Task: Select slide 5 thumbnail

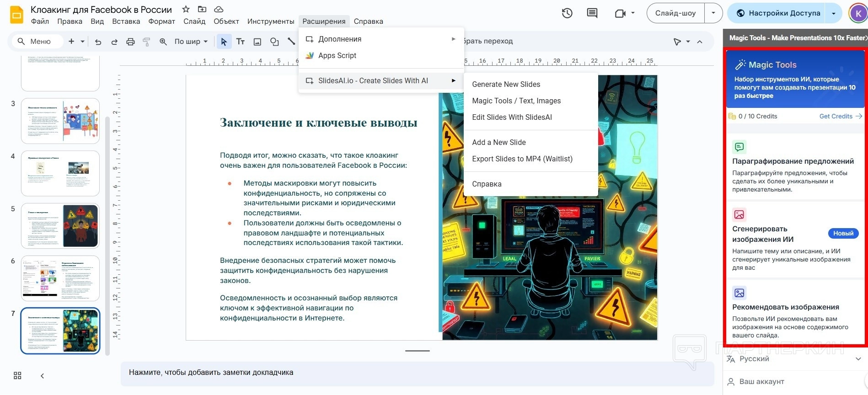Action: click(60, 226)
